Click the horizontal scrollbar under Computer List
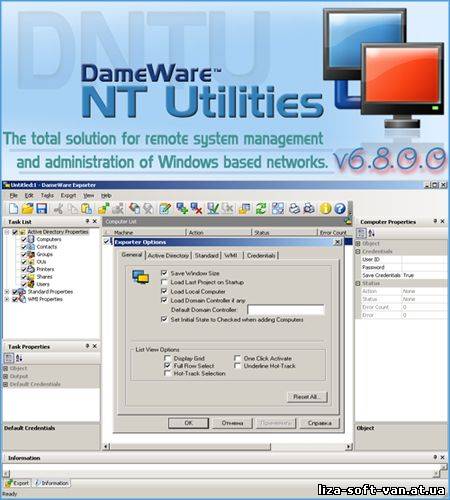This screenshot has width=450, height=500. pos(227,446)
